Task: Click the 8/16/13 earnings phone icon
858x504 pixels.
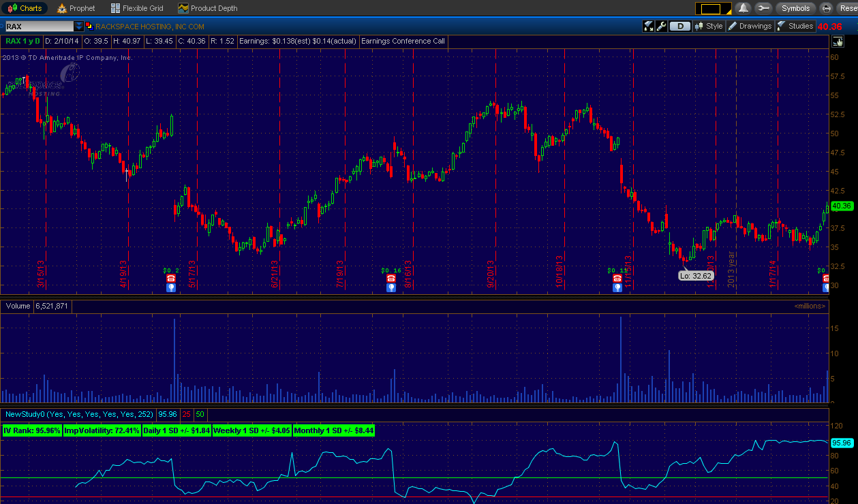Action: pos(391,279)
